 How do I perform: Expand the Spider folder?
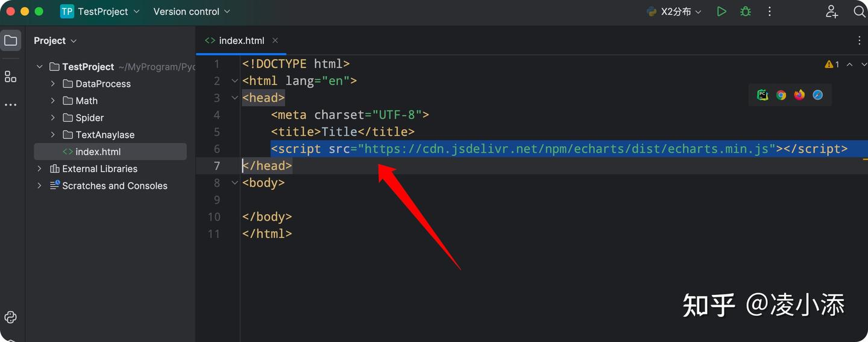pyautogui.click(x=53, y=118)
